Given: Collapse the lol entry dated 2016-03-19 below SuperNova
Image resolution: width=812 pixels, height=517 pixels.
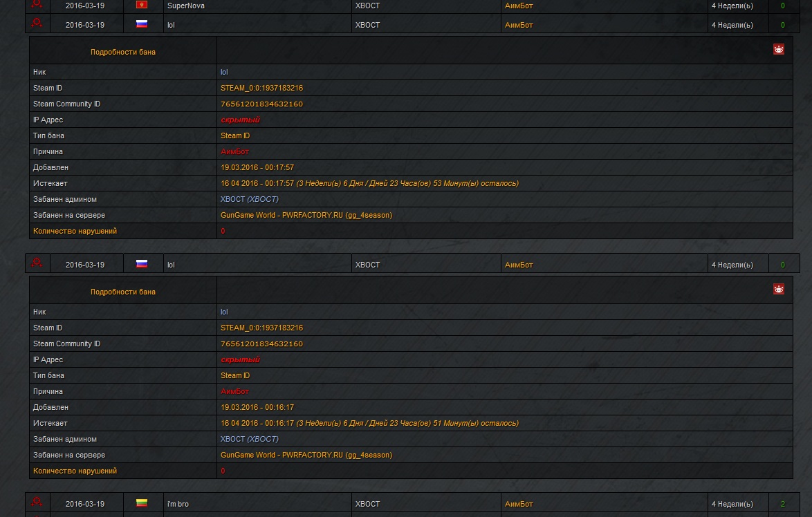Looking at the screenshot, I should [x=171, y=25].
